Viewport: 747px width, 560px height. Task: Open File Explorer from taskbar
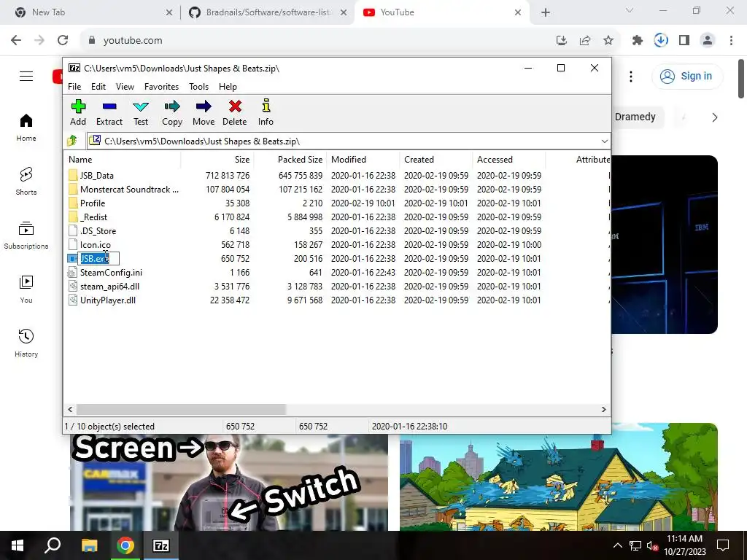89,545
